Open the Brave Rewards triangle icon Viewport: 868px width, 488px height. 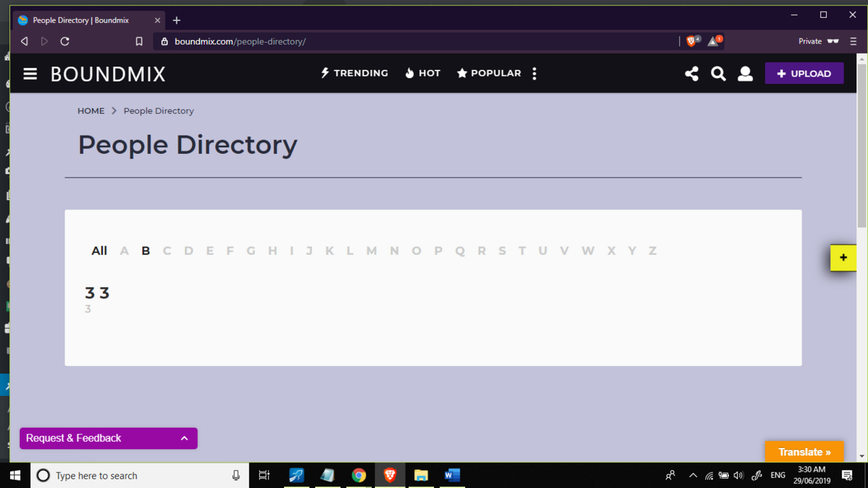pos(714,41)
